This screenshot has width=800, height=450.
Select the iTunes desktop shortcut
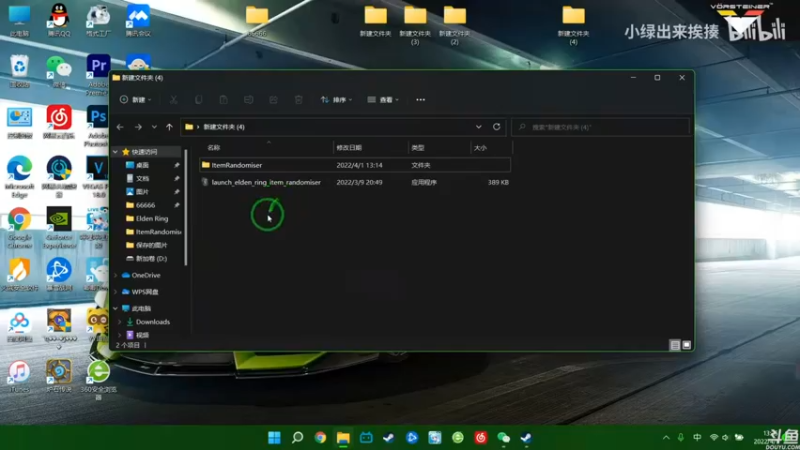19,376
